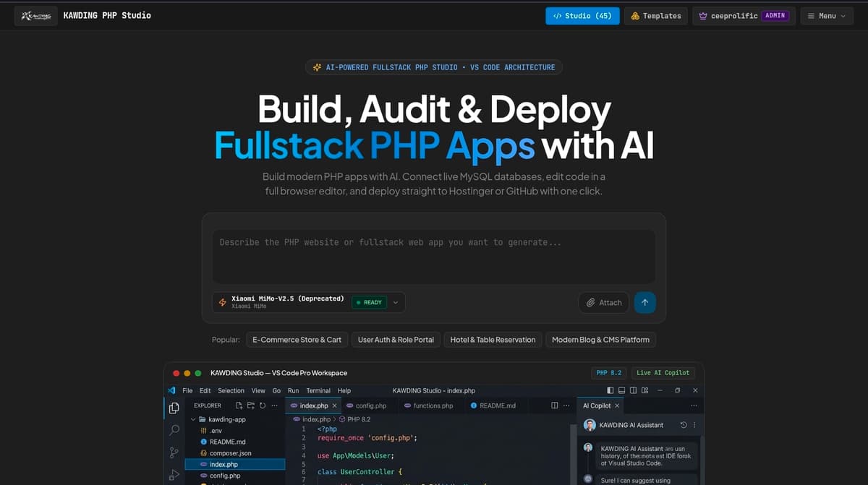Open the Terminal menu
This screenshot has width=868, height=485.
pyautogui.click(x=318, y=390)
